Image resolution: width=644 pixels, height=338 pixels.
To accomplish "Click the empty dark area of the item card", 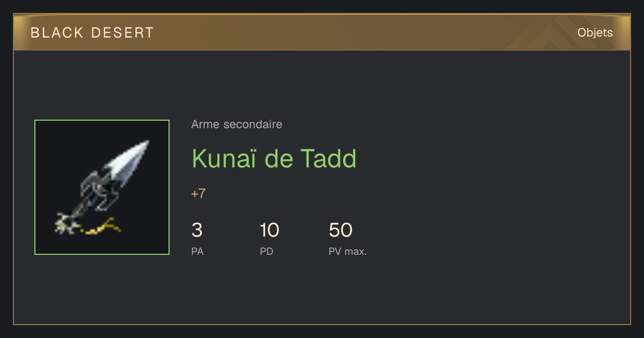I will tap(483, 188).
